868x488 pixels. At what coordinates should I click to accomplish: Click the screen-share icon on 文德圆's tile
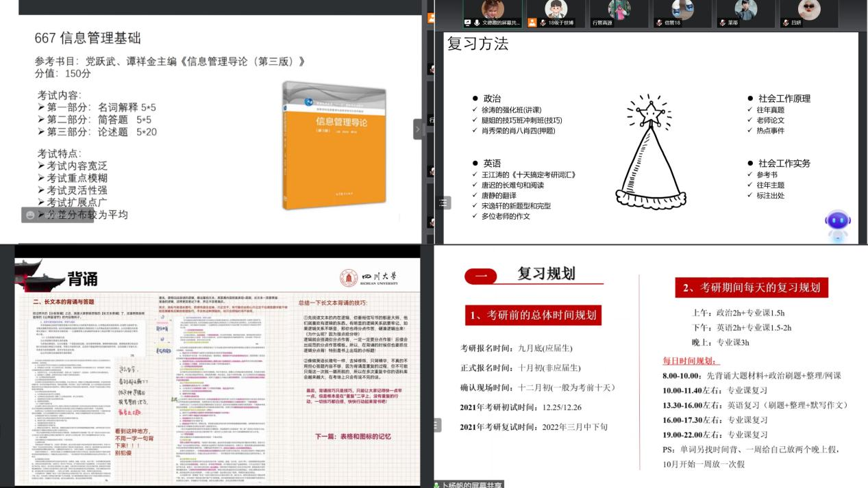click(468, 23)
